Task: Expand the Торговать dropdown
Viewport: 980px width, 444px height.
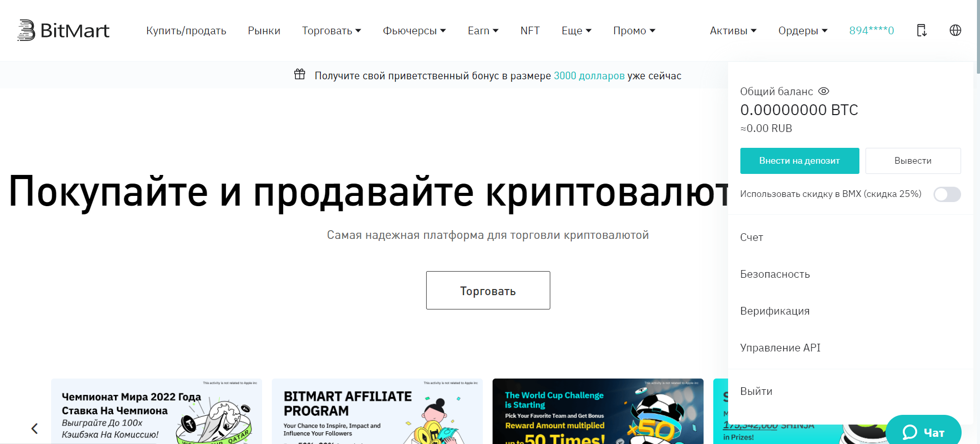Action: [332, 31]
